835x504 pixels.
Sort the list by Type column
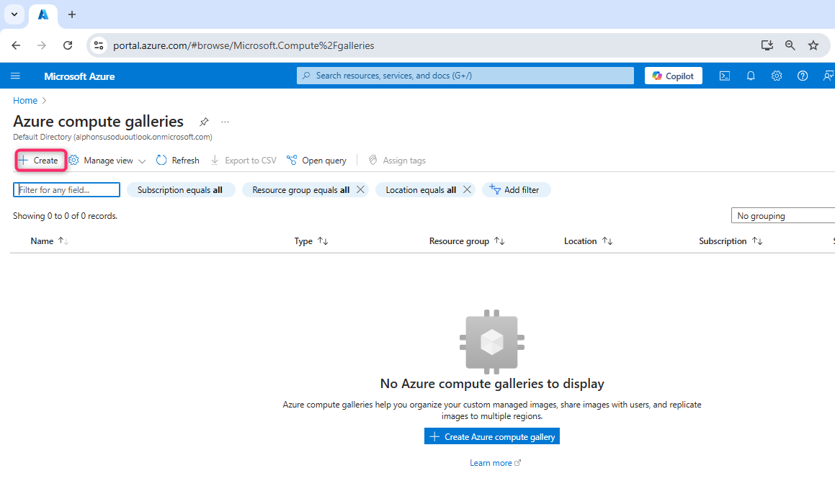coord(311,241)
